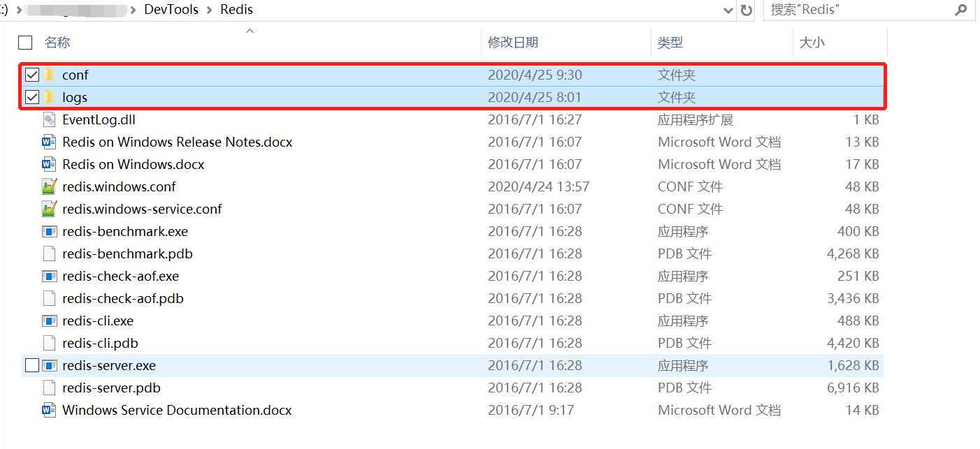Sort files by 类型 column

coord(670,43)
